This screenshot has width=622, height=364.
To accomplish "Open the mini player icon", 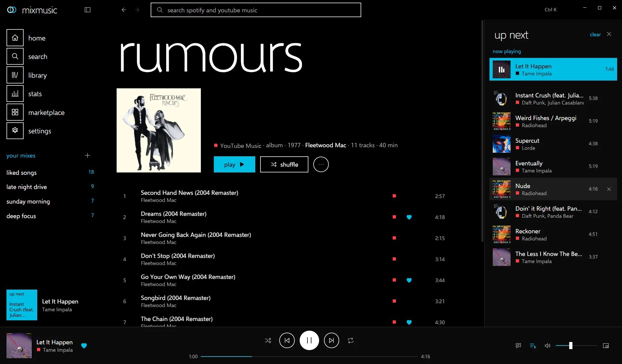I will [x=606, y=346].
